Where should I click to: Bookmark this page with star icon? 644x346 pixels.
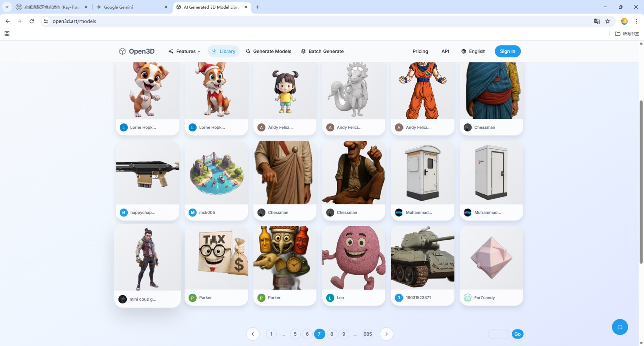pyautogui.click(x=608, y=21)
